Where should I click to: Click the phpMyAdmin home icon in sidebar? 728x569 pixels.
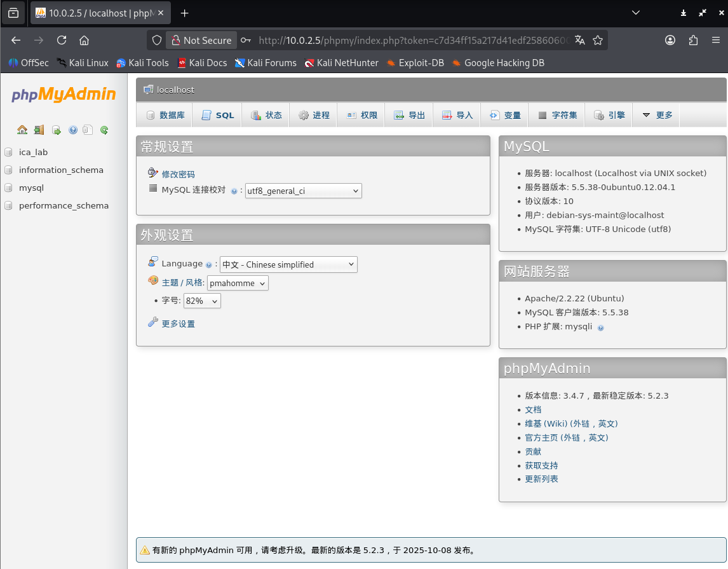[x=22, y=130]
